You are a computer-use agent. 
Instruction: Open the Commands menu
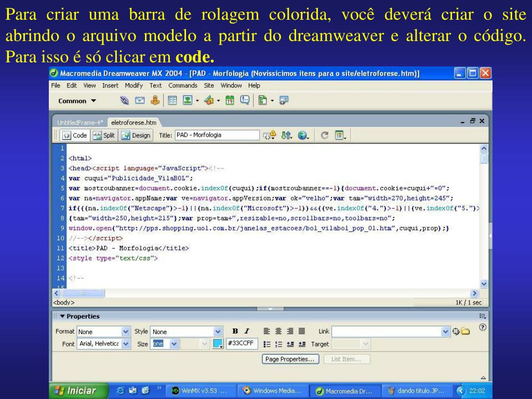pos(182,86)
